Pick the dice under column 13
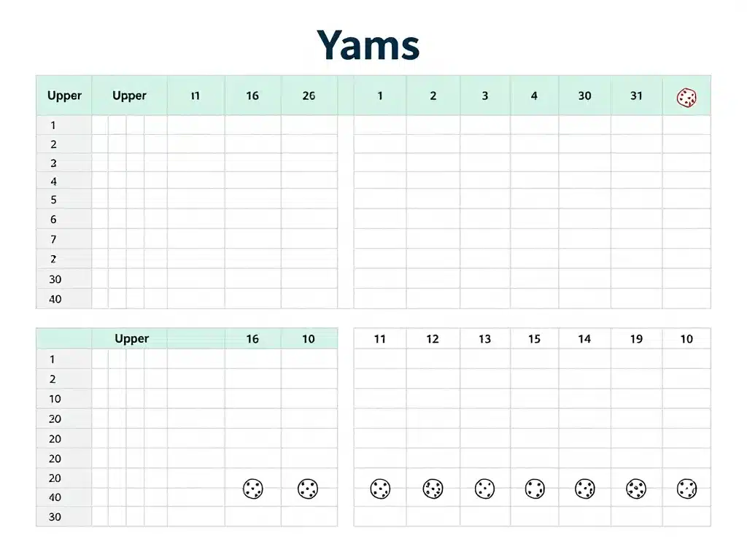The height and width of the screenshot is (560, 747). pos(484,489)
